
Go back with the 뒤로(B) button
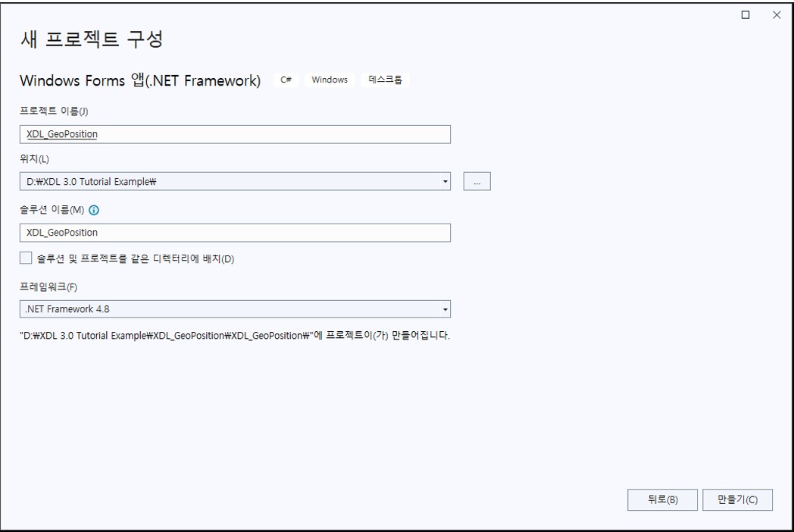(x=662, y=499)
